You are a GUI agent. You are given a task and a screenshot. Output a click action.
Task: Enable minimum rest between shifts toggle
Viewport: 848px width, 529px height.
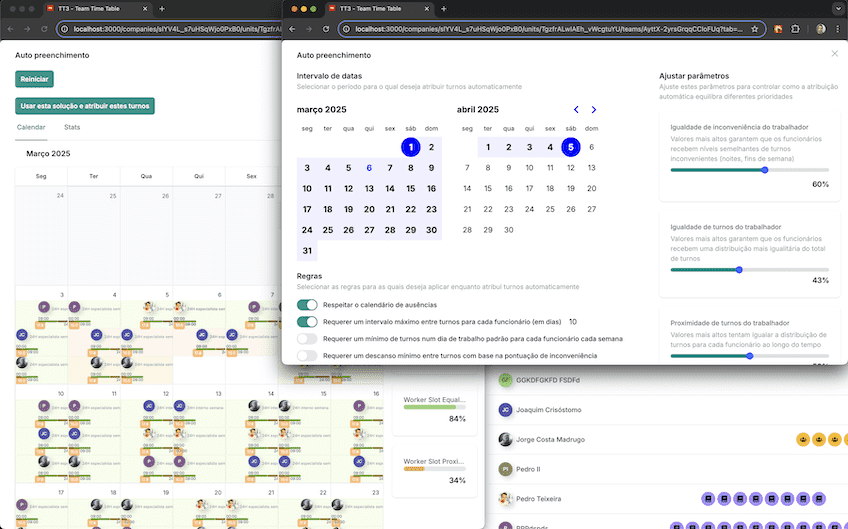click(307, 355)
